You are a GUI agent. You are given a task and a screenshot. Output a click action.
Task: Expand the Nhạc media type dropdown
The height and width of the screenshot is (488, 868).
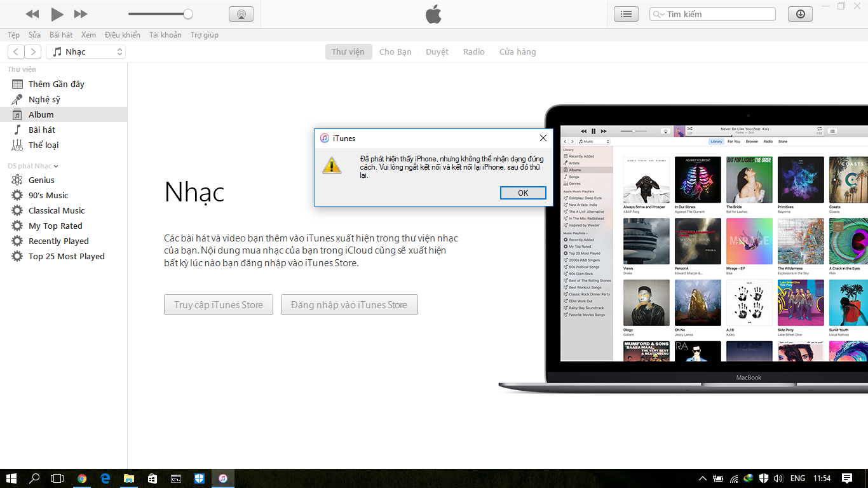tap(86, 52)
